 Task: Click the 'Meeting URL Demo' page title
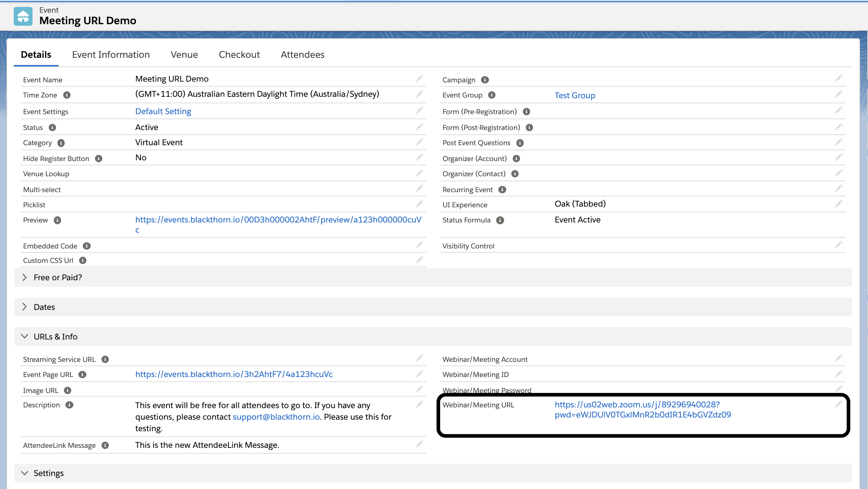[88, 21]
